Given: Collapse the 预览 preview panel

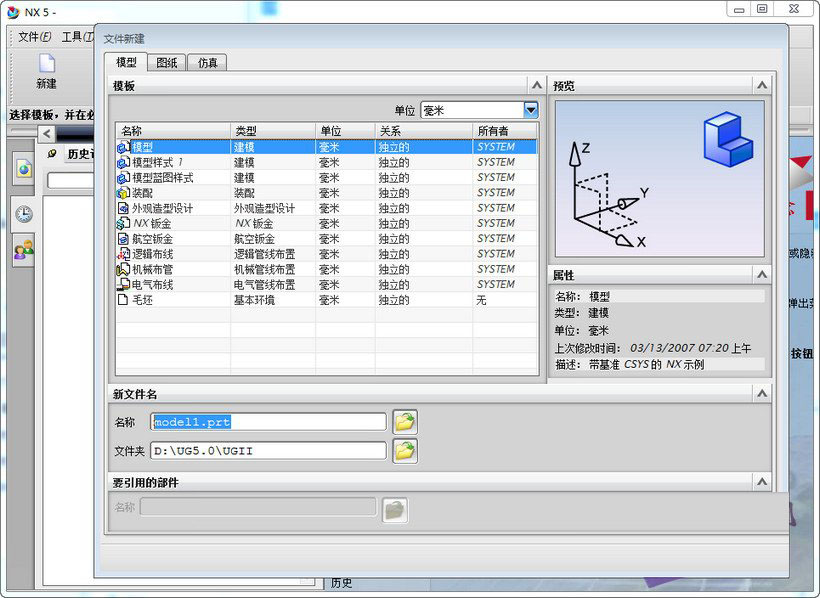Looking at the screenshot, I should click(763, 84).
